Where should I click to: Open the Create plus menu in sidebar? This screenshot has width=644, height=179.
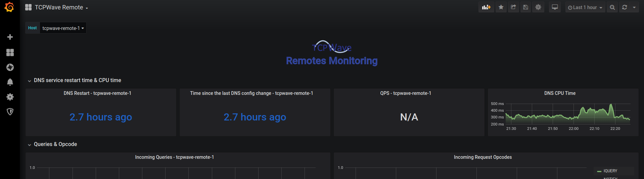tap(10, 37)
